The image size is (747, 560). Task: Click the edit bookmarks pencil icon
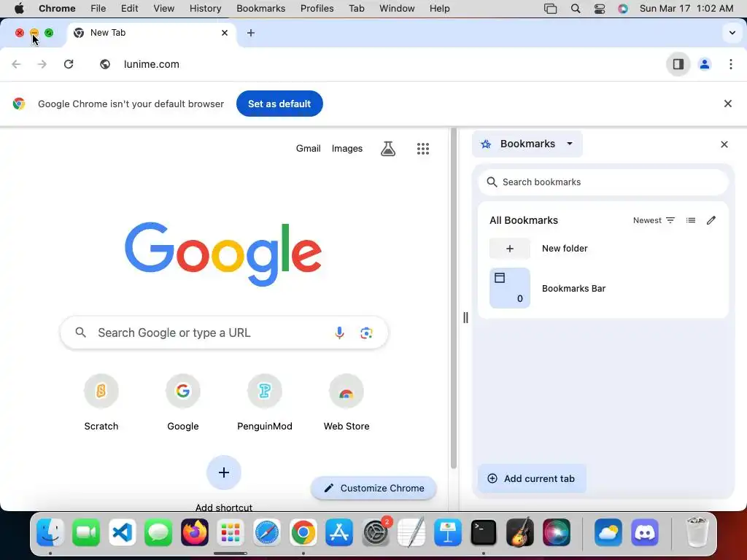pyautogui.click(x=711, y=220)
